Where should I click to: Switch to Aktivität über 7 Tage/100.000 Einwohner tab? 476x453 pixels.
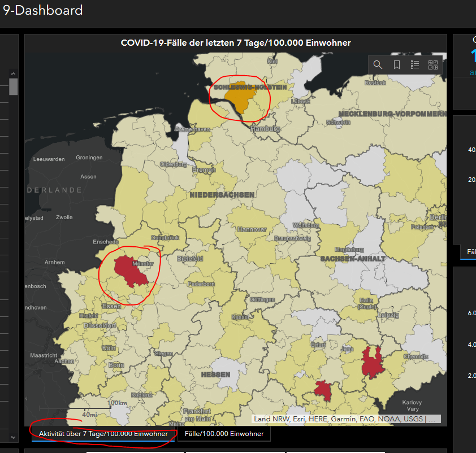(x=103, y=434)
